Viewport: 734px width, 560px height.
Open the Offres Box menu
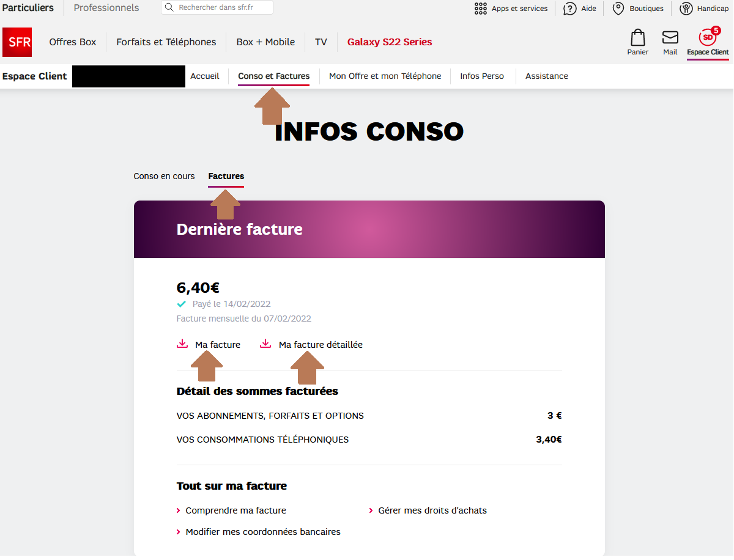[73, 42]
